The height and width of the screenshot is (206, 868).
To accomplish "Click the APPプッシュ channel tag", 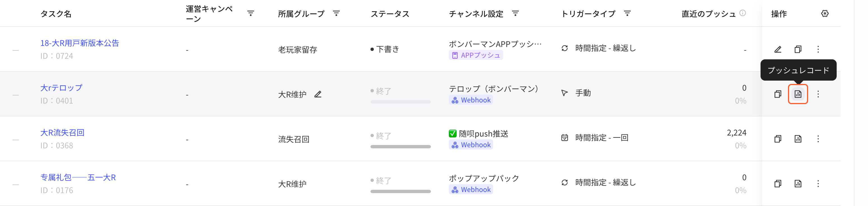I will point(475,55).
